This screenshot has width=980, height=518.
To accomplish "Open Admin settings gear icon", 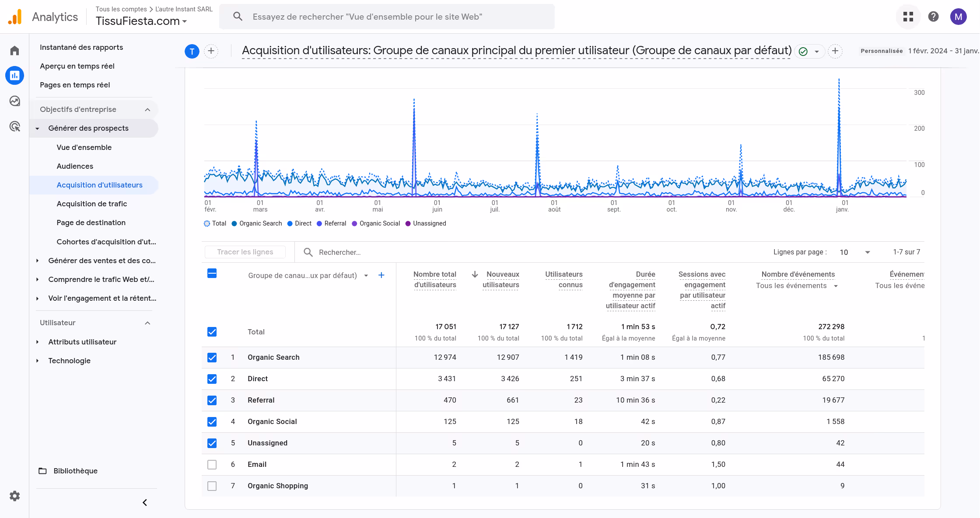I will point(14,496).
